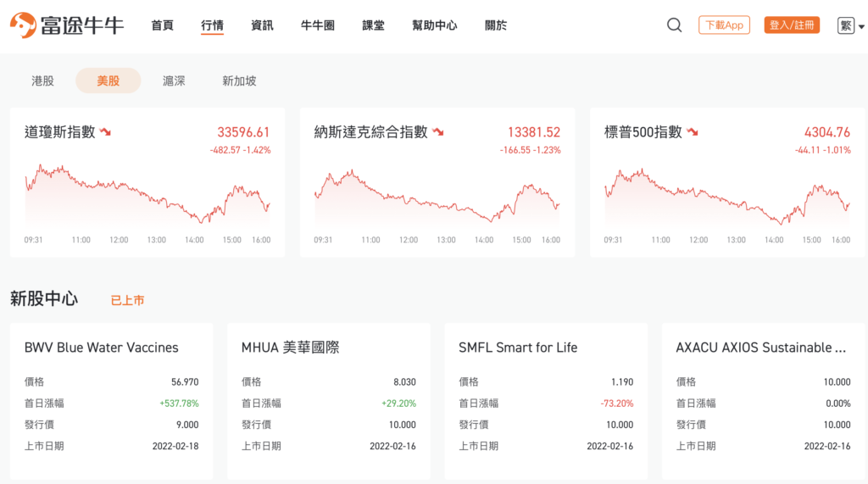Click the Nasdaq Composite down-trend arrow icon
This screenshot has height=484, width=868.
coord(438,131)
